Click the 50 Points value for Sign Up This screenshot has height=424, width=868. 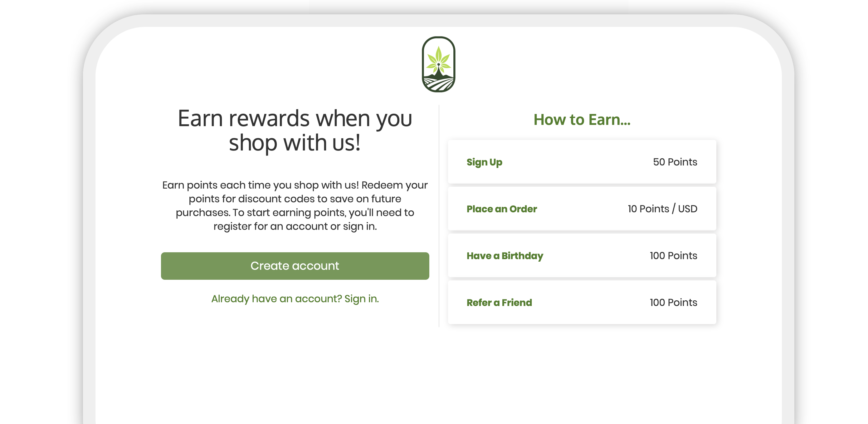[x=675, y=162]
